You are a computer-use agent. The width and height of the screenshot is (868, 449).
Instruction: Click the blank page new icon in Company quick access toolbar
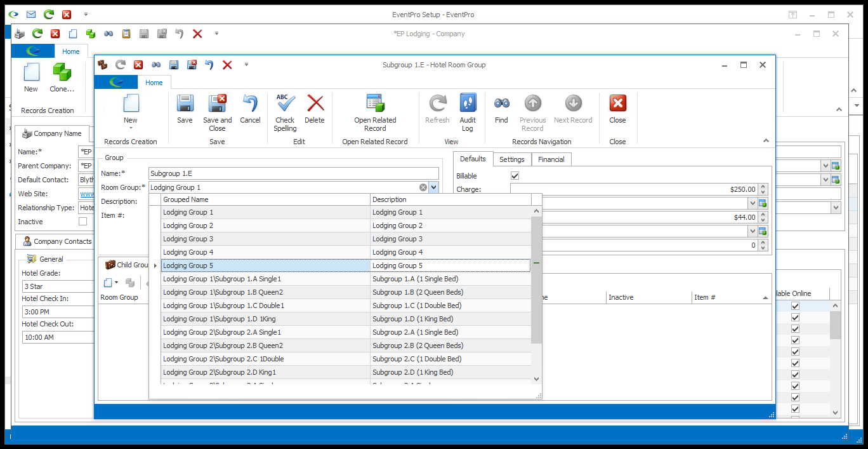pos(73,34)
